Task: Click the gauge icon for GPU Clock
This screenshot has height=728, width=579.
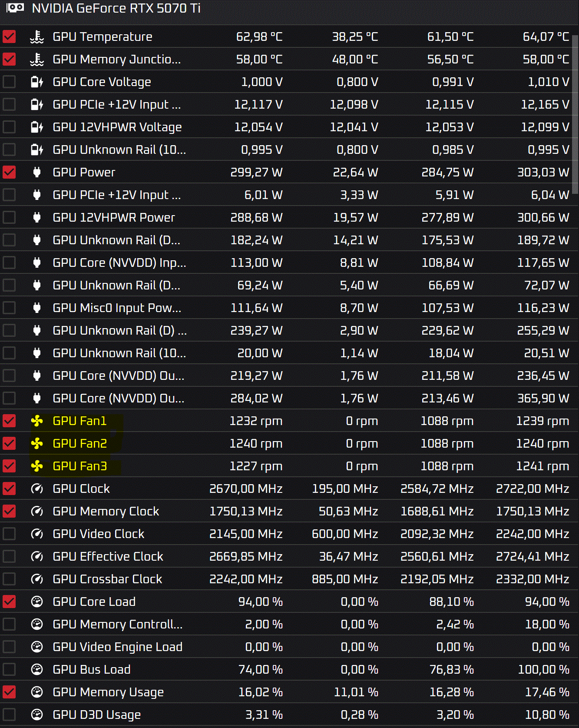Action: 37,489
